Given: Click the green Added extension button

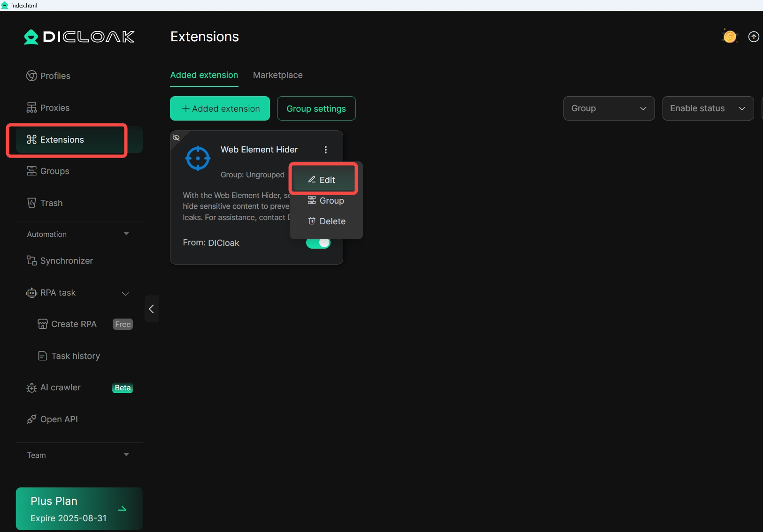Looking at the screenshot, I should click(220, 108).
